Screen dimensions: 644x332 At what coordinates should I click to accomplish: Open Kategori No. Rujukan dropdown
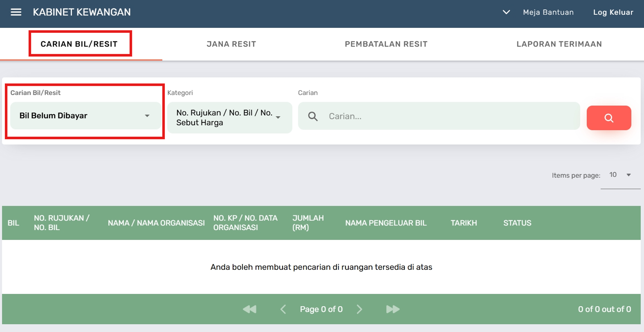point(230,117)
